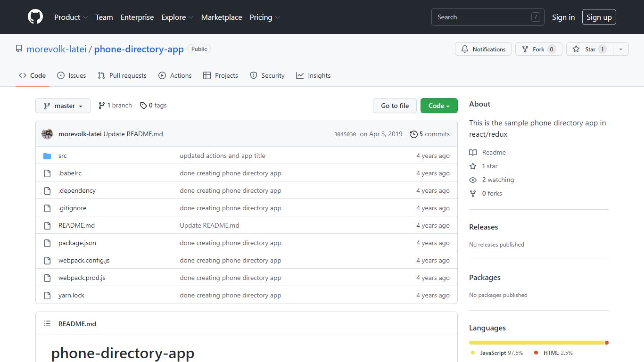Click the Readme book icon in About
The width and height of the screenshot is (644, 362).
[x=473, y=152]
